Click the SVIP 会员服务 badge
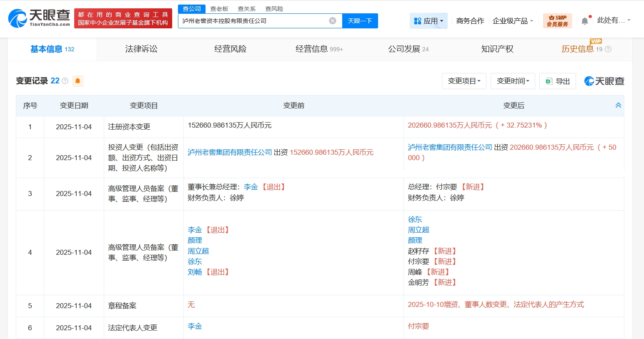This screenshot has width=644, height=339. click(x=557, y=21)
